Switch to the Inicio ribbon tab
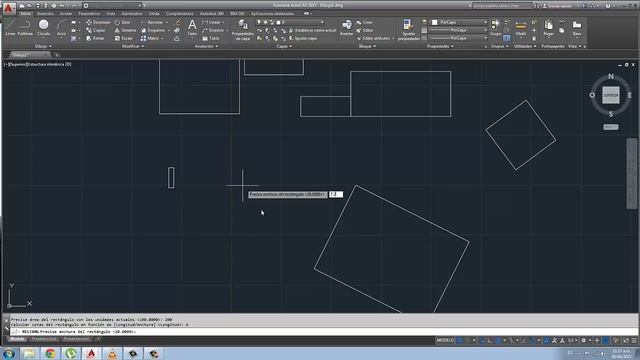Image resolution: width=640 pixels, height=360 pixels. click(26, 13)
